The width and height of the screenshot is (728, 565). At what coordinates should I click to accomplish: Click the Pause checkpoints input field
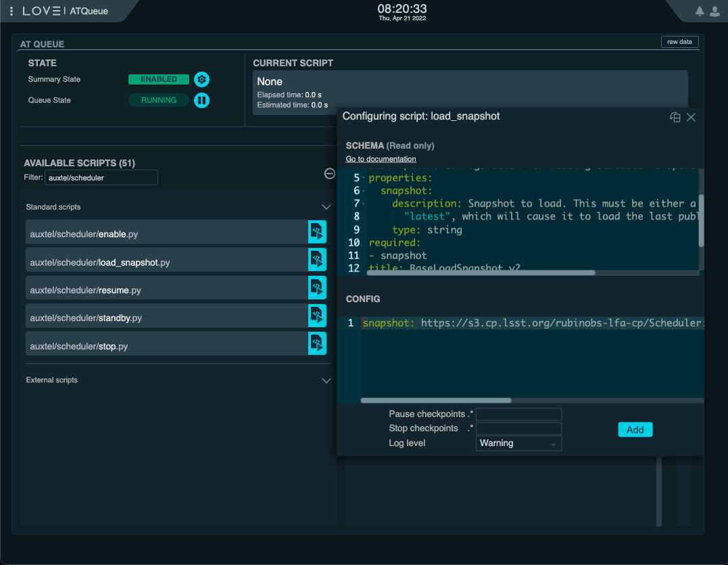point(518,414)
